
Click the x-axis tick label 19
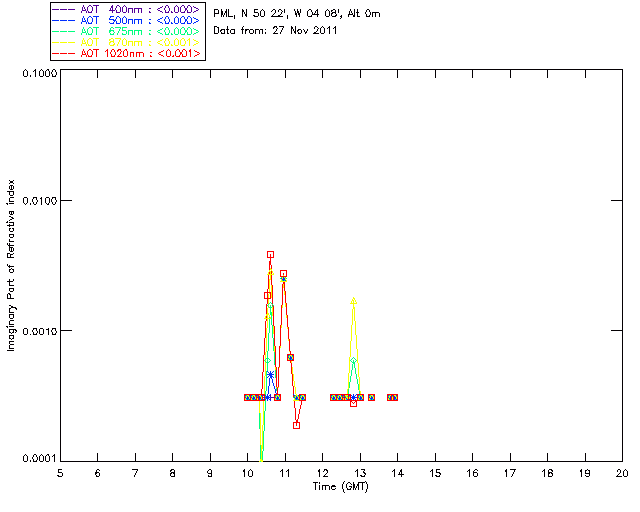tap(585, 473)
